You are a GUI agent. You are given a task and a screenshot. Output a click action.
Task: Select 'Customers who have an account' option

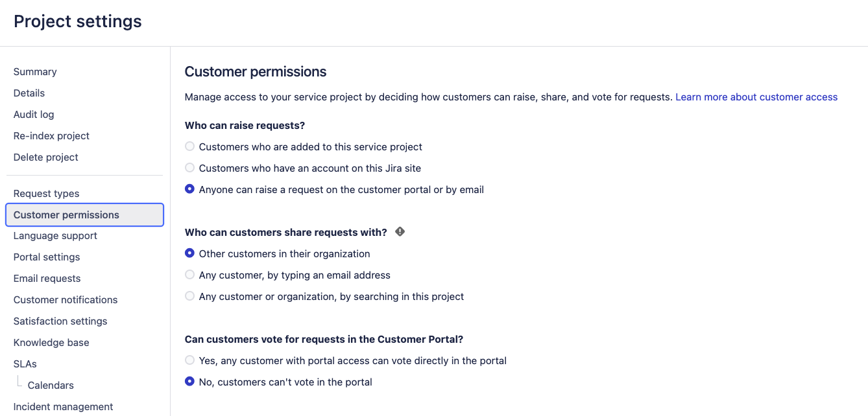pos(189,168)
